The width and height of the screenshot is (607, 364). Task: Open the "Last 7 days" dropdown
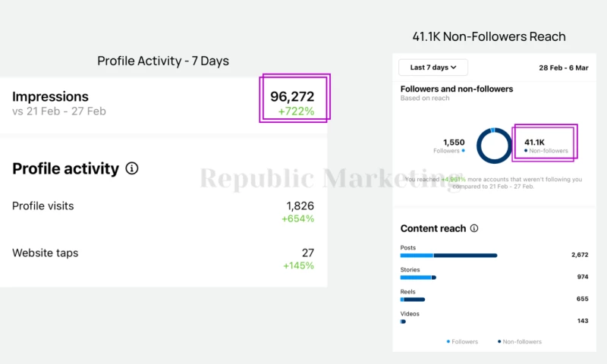coord(433,67)
